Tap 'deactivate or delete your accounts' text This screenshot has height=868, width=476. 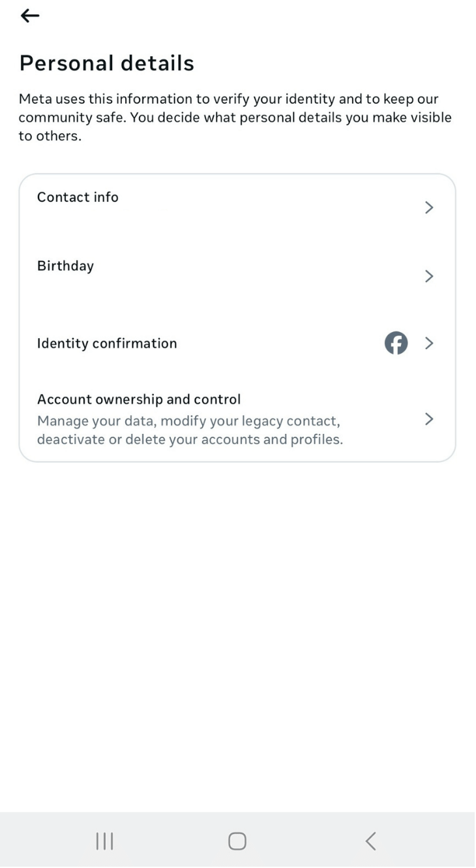pyautogui.click(x=189, y=439)
